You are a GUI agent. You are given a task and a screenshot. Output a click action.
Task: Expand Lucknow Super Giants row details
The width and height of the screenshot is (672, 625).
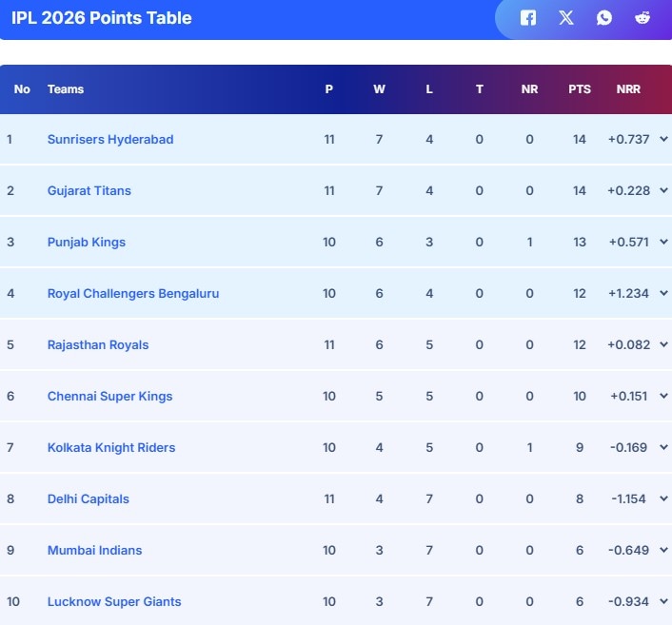coord(663,601)
